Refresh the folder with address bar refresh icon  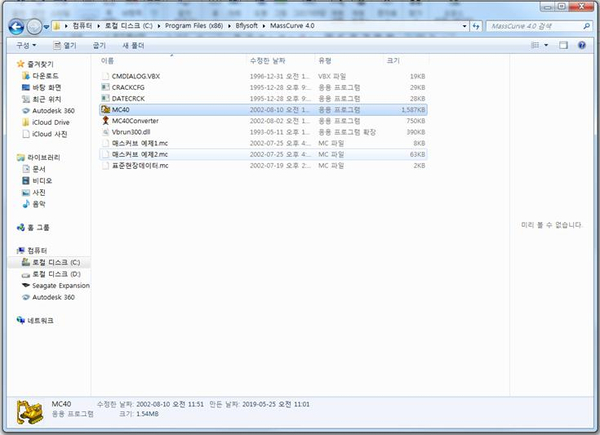(x=476, y=26)
